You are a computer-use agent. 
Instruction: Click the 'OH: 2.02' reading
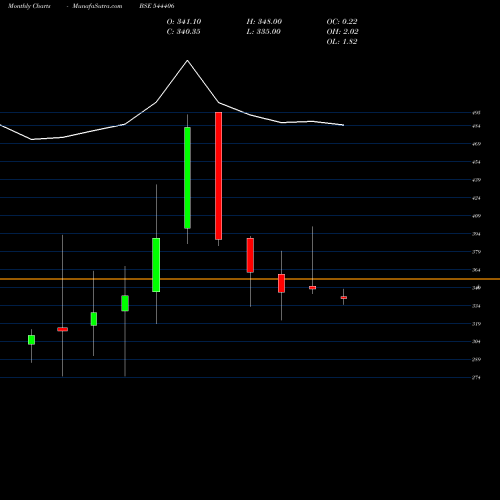point(343,32)
